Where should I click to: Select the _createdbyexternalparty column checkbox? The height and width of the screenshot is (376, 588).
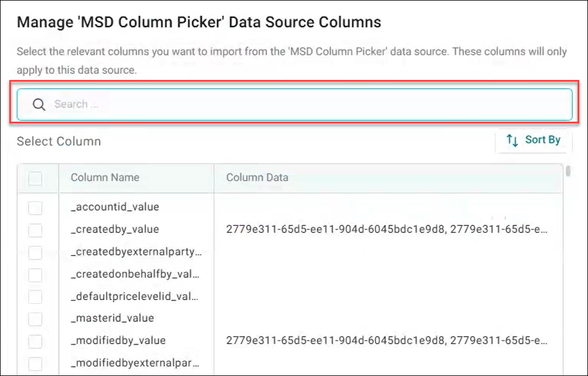click(x=35, y=253)
